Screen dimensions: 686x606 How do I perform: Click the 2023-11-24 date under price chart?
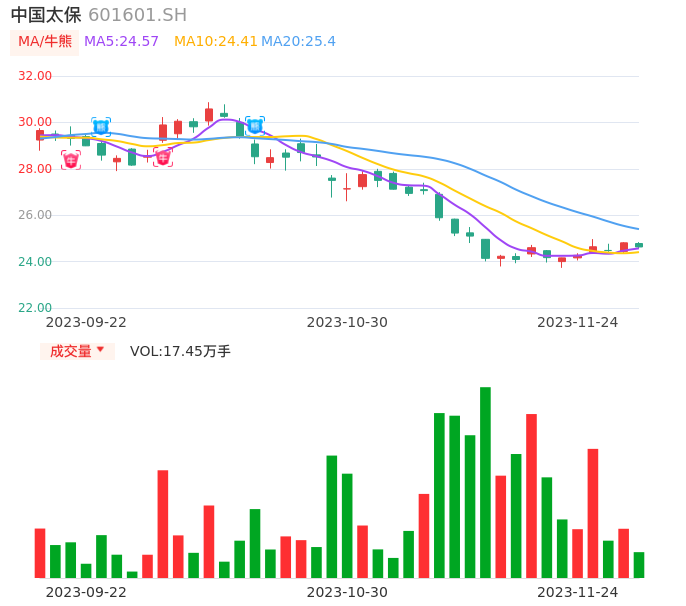click(578, 322)
